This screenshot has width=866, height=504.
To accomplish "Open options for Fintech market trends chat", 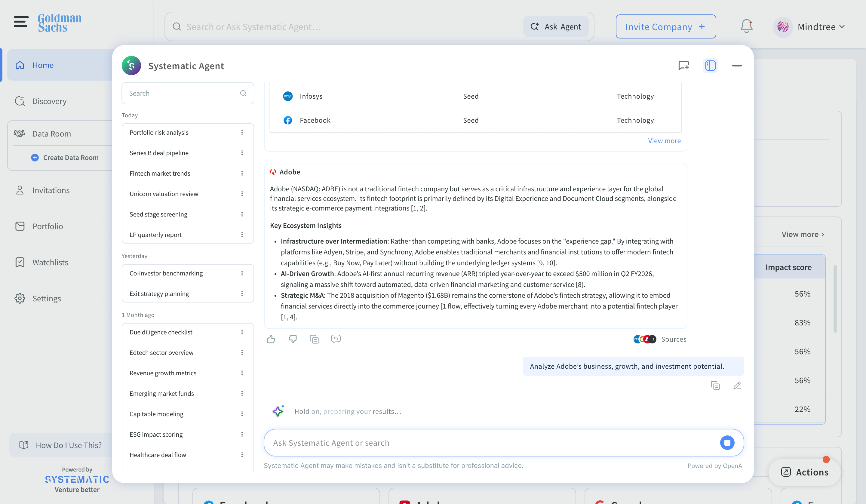I will pos(242,173).
